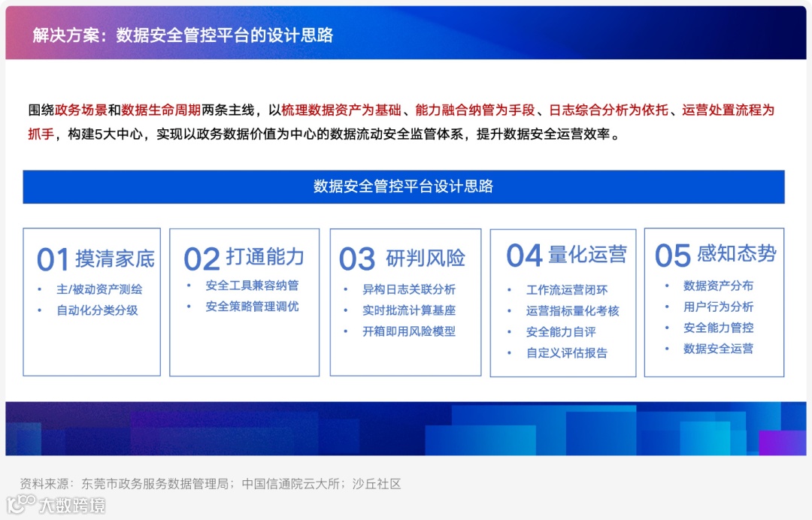Click the heading 02 打通能力

point(244,258)
